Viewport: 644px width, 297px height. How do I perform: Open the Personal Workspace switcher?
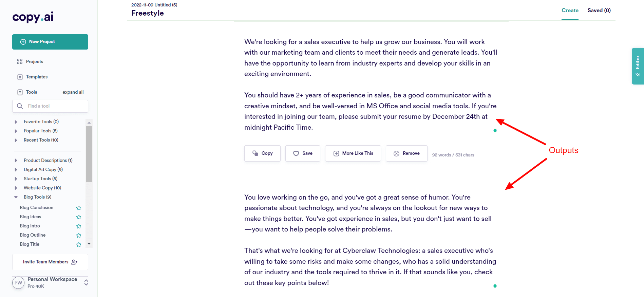point(86,282)
